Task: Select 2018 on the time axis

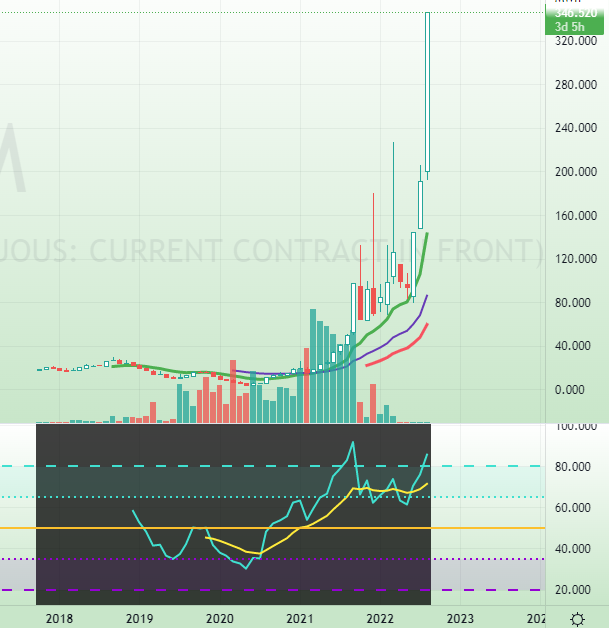Action: [59, 619]
